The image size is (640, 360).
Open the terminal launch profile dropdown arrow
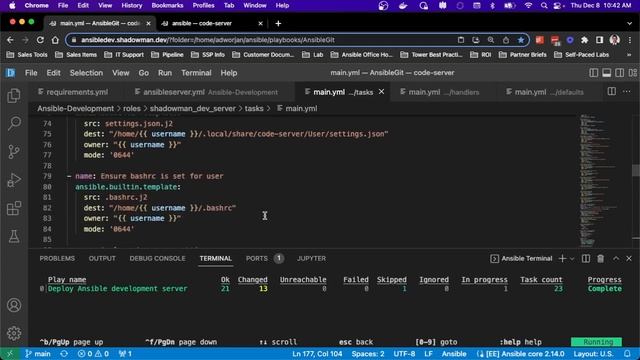tap(572, 258)
